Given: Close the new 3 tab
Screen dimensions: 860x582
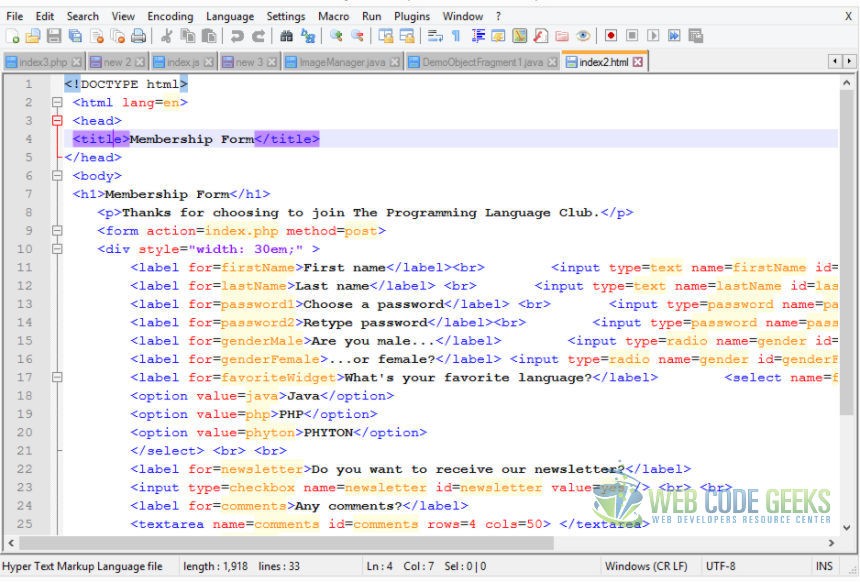Looking at the screenshot, I should click(x=271, y=62).
